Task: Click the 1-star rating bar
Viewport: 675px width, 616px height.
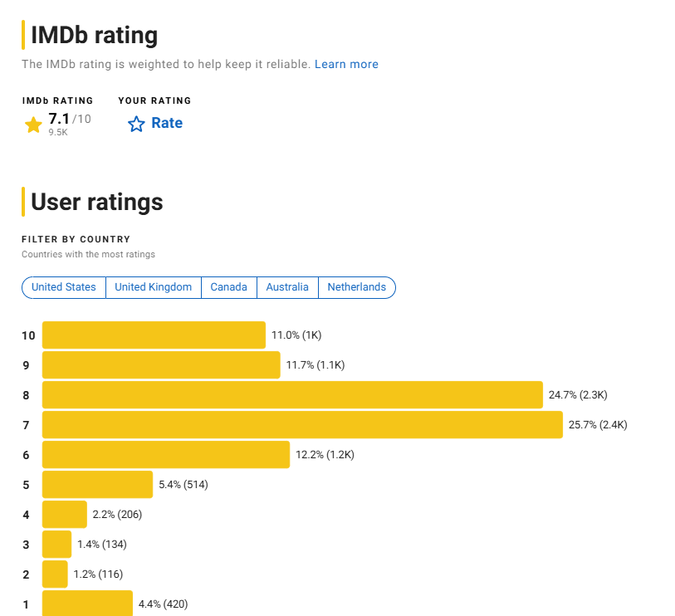Action: coord(87,604)
